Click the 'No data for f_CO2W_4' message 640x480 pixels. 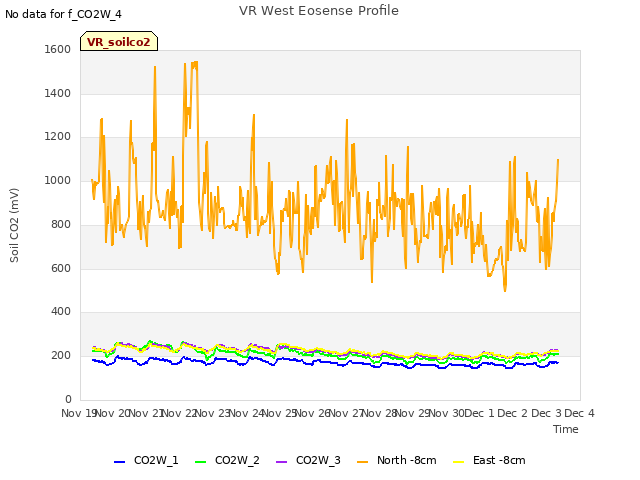63,14
